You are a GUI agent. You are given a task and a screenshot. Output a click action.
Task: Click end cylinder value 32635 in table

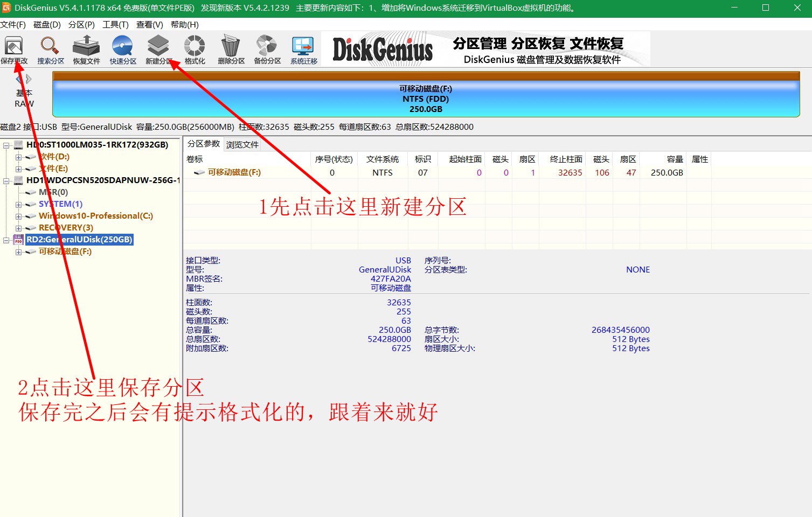pos(570,173)
